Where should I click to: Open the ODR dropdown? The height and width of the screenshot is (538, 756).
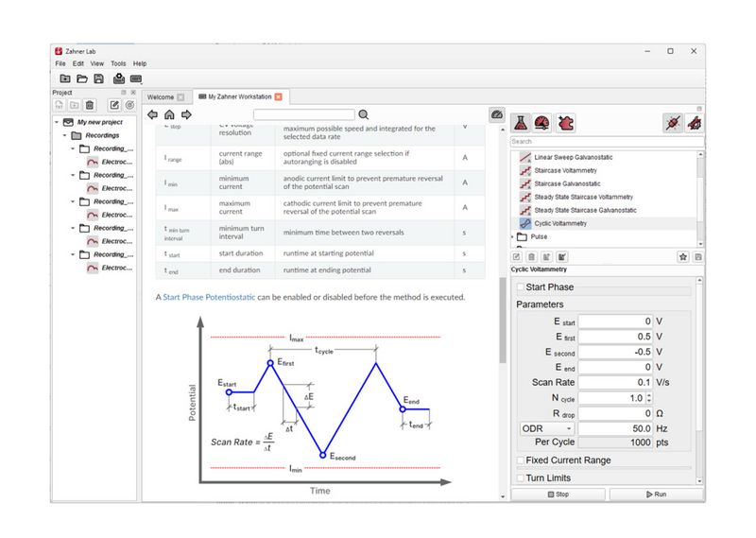point(546,428)
